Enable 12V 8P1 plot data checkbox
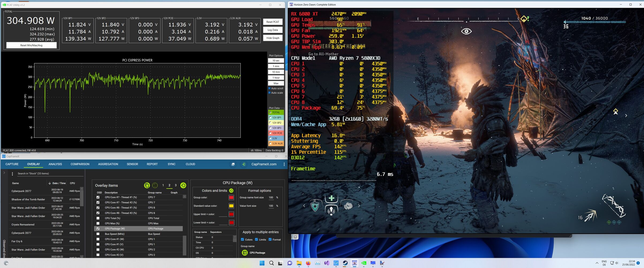 coord(270,117)
